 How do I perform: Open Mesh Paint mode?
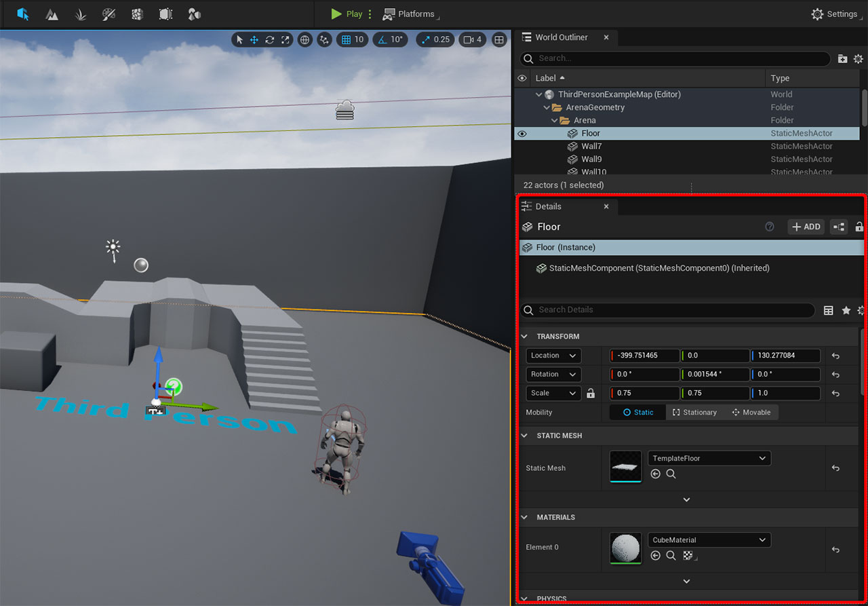(x=108, y=14)
